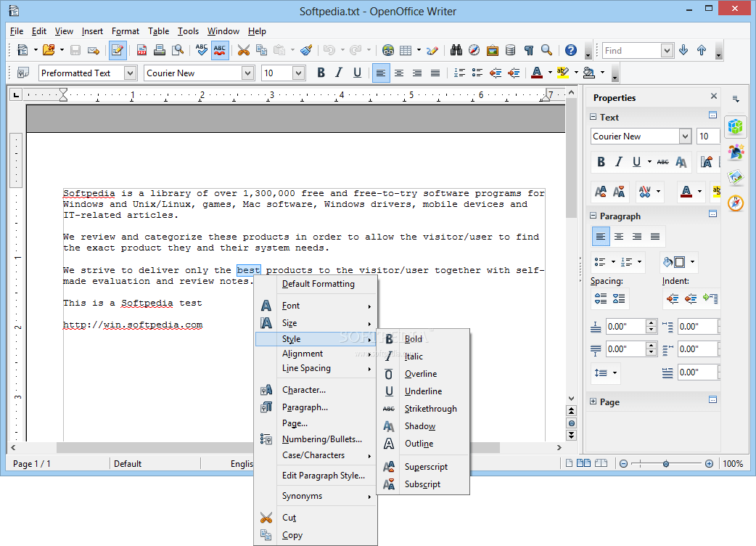Open Page Preview from the toolbar
Screen dimensions: 756x546
point(178,50)
